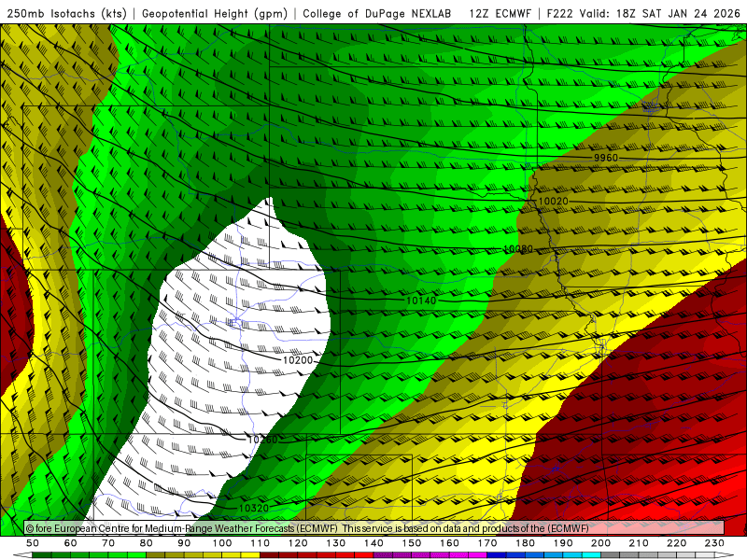
Task: Click the ECMWF copyright notice banner
Action: pos(374,528)
